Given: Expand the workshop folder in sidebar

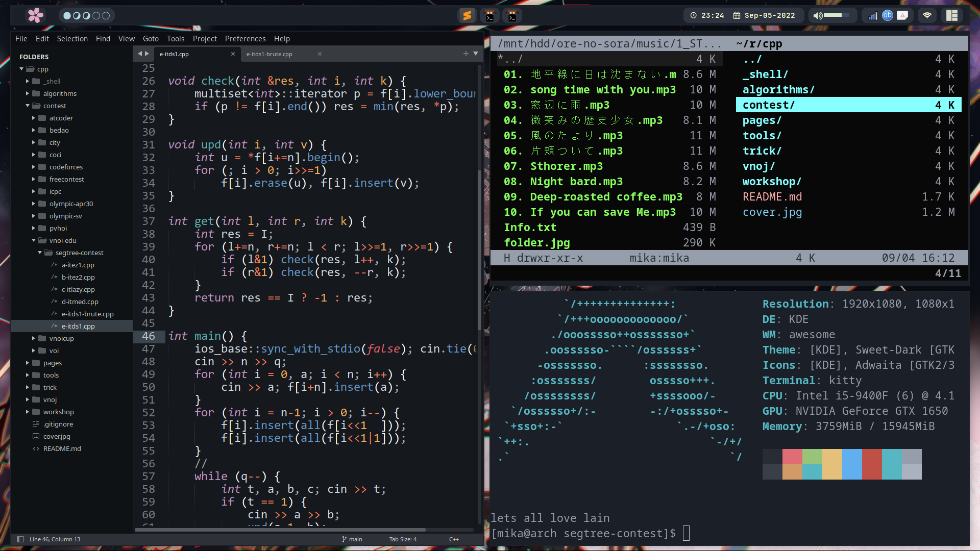Looking at the screenshot, I should coord(28,412).
